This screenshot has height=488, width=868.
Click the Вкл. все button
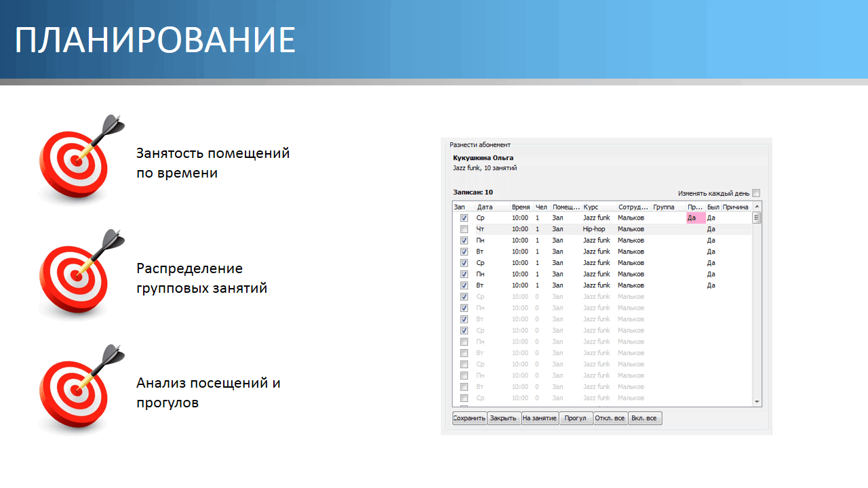644,418
